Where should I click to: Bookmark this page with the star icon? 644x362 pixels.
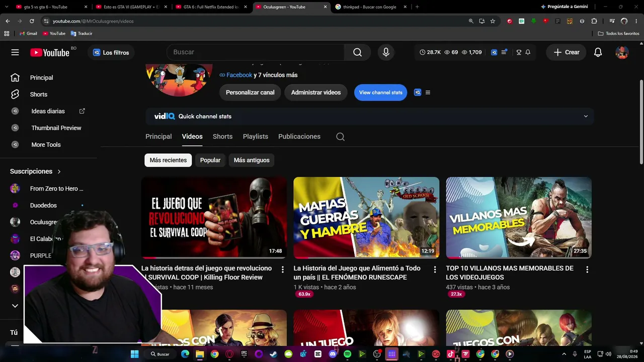493,21
